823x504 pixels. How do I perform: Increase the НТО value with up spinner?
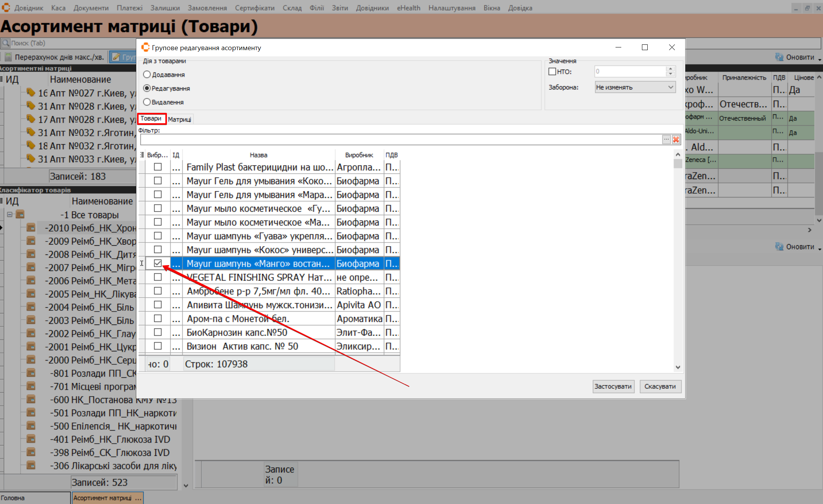tap(670, 69)
